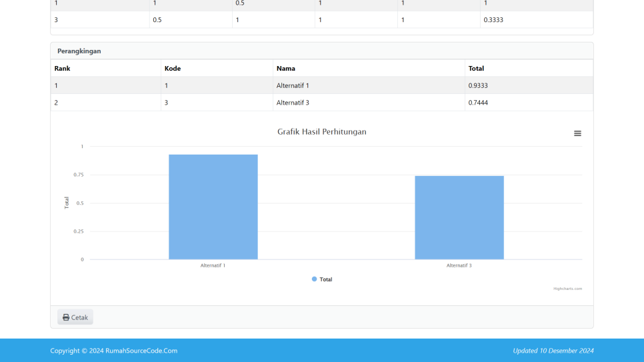This screenshot has width=644, height=362.
Task: Click the Kode column header
Action: click(x=173, y=68)
